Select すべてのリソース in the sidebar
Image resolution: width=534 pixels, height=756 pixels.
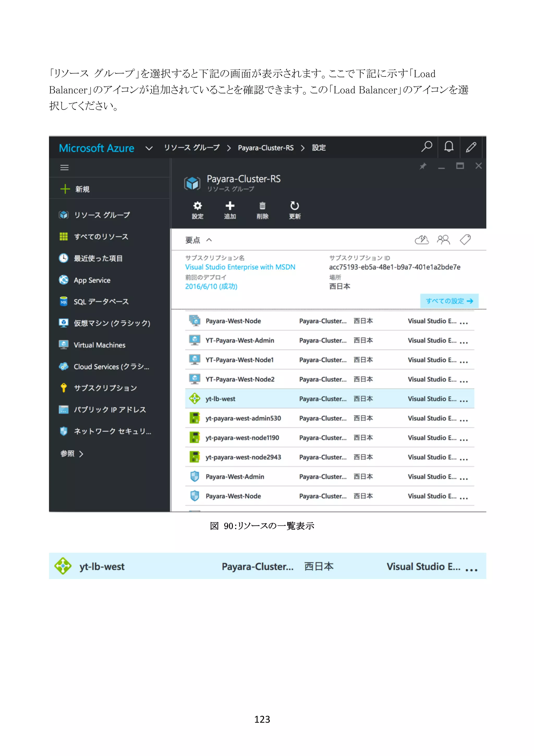(x=101, y=237)
